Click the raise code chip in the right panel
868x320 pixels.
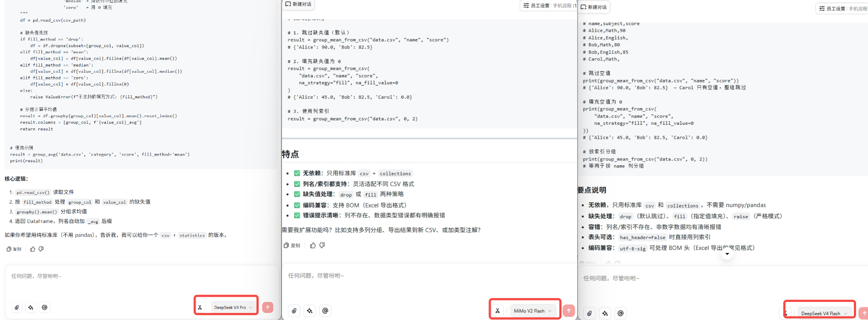pyautogui.click(x=741, y=216)
